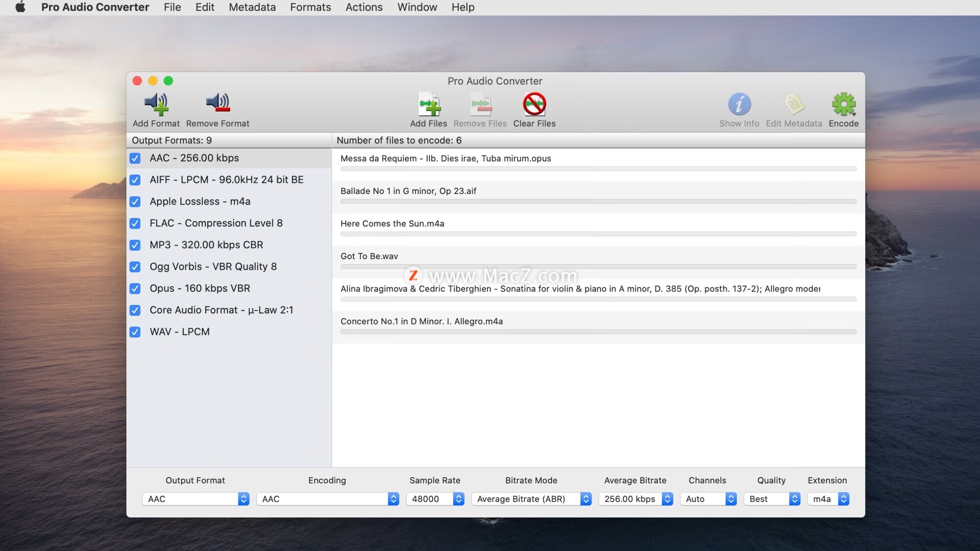This screenshot has height=551, width=980.
Task: Uncheck the AIFF - LPCM 96.0kHz format
Action: [x=135, y=180]
